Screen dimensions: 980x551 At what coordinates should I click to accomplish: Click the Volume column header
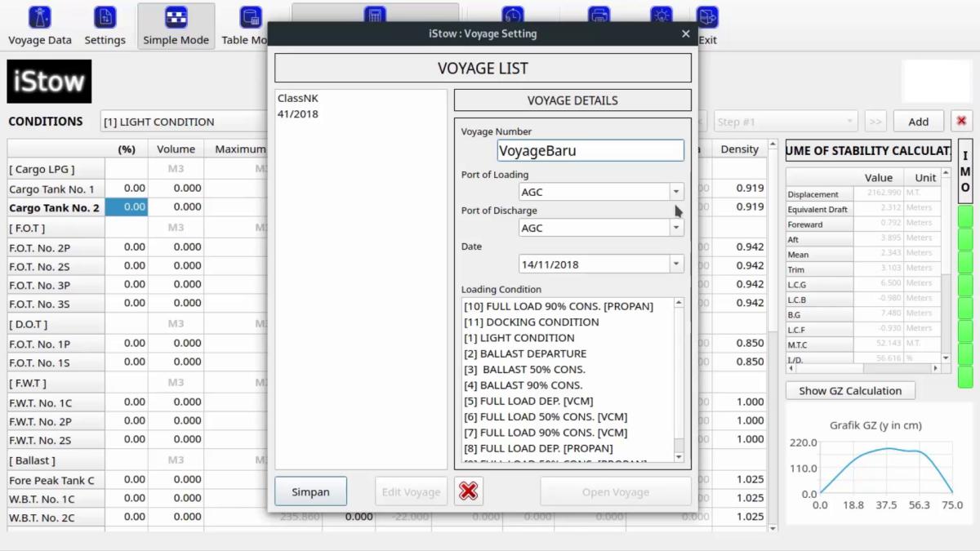pos(176,149)
